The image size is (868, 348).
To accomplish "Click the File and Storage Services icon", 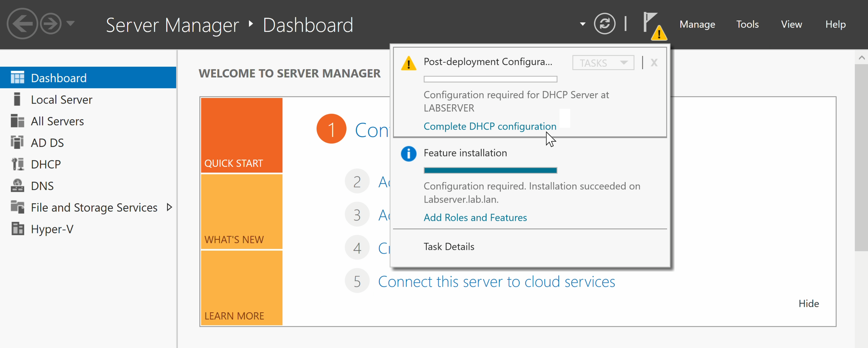I will [x=17, y=207].
